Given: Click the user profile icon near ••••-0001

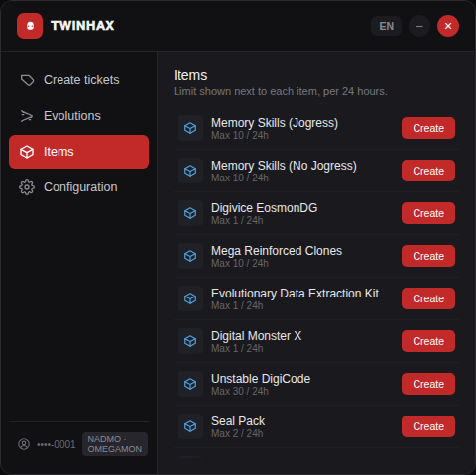Looking at the screenshot, I should coord(24,444).
